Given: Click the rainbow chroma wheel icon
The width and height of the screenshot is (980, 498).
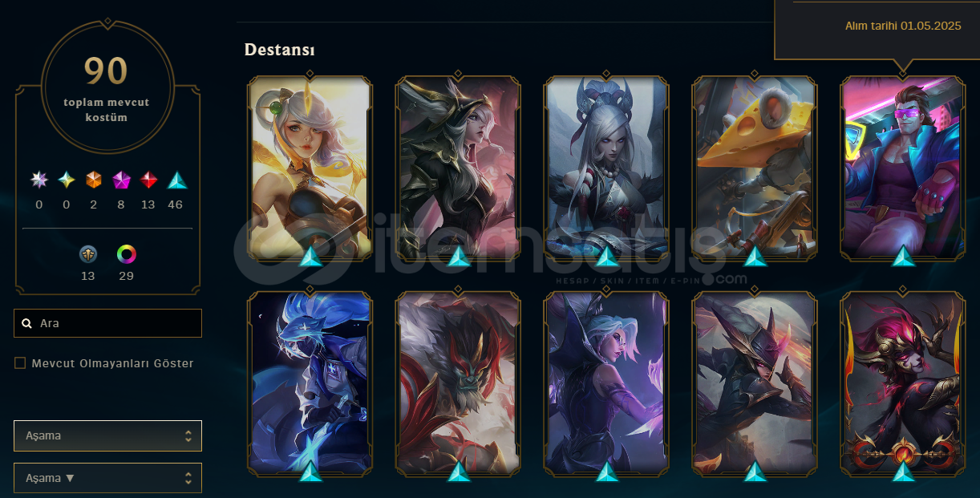Looking at the screenshot, I should coord(126,254).
